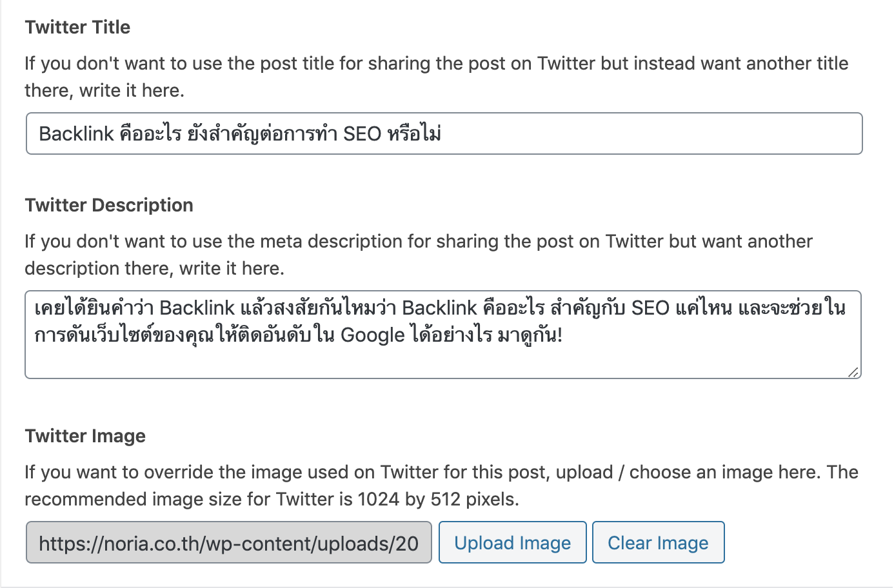
Task: Focus the Twitter Title text field
Action: click(444, 133)
